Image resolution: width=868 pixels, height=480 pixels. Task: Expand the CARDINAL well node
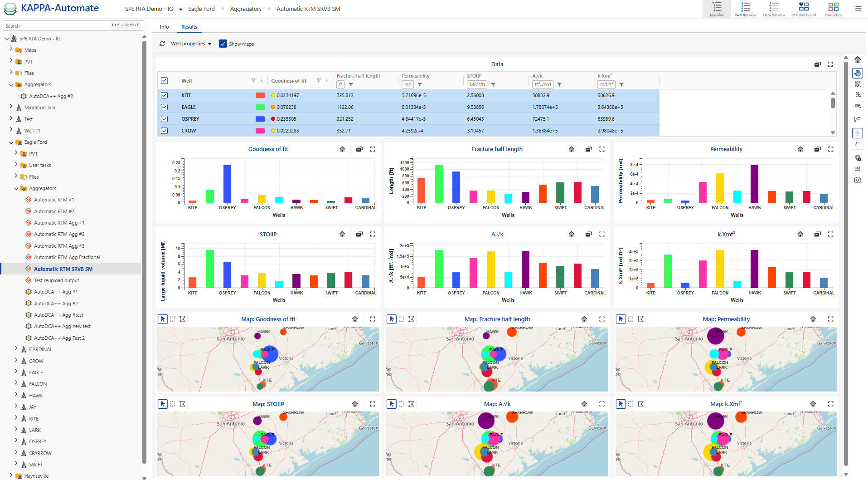coord(16,349)
